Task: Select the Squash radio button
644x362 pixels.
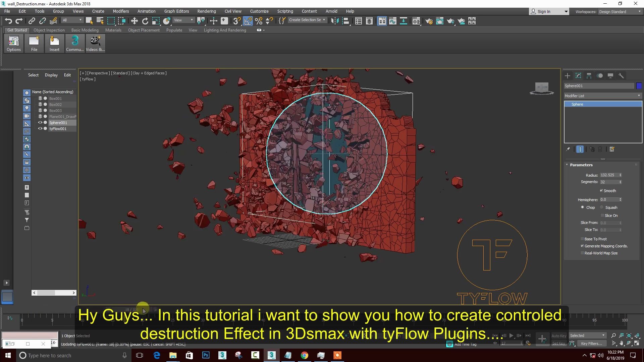Action: click(602, 207)
